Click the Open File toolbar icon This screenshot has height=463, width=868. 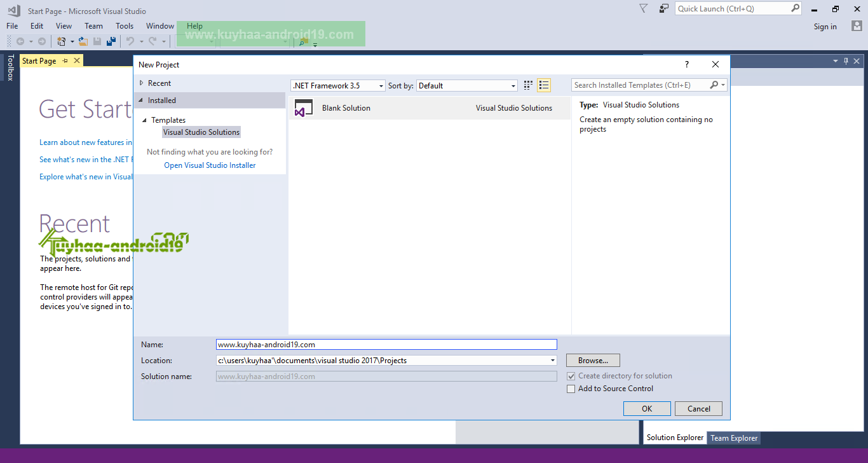click(83, 41)
